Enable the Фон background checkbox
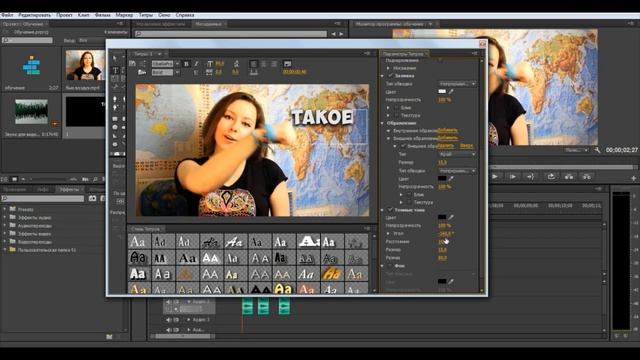The width and height of the screenshot is (640, 360). click(x=391, y=266)
